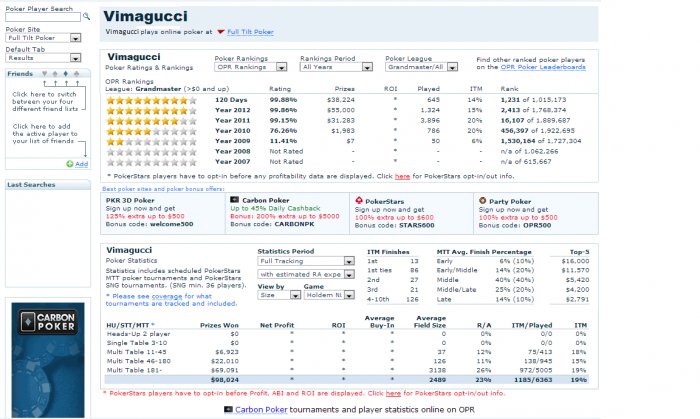Open the Carbon Poker link at page bottom
Screen dimensions: 700x419
(x=261, y=410)
